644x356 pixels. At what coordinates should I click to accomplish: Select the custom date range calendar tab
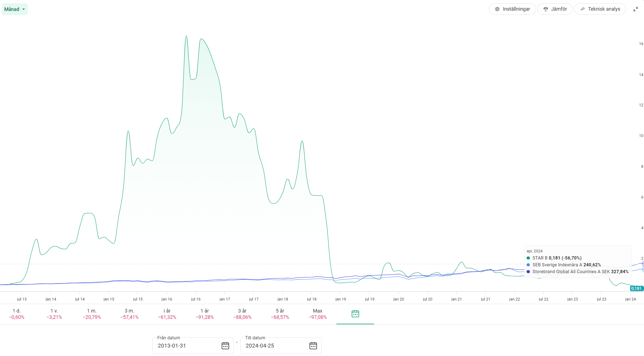pyautogui.click(x=355, y=314)
